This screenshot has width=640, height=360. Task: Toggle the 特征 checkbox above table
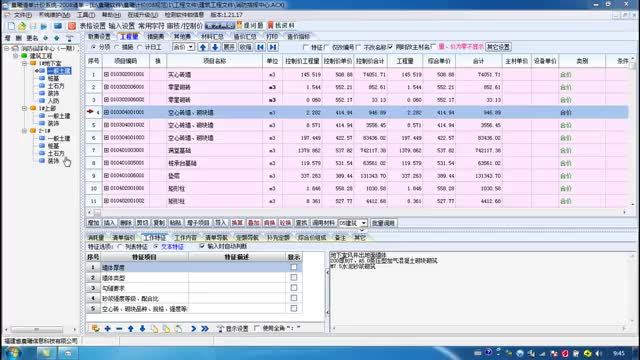click(306, 47)
